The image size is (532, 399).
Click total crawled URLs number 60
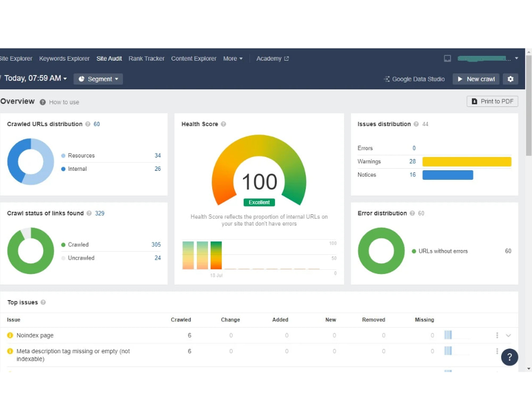pyautogui.click(x=97, y=124)
